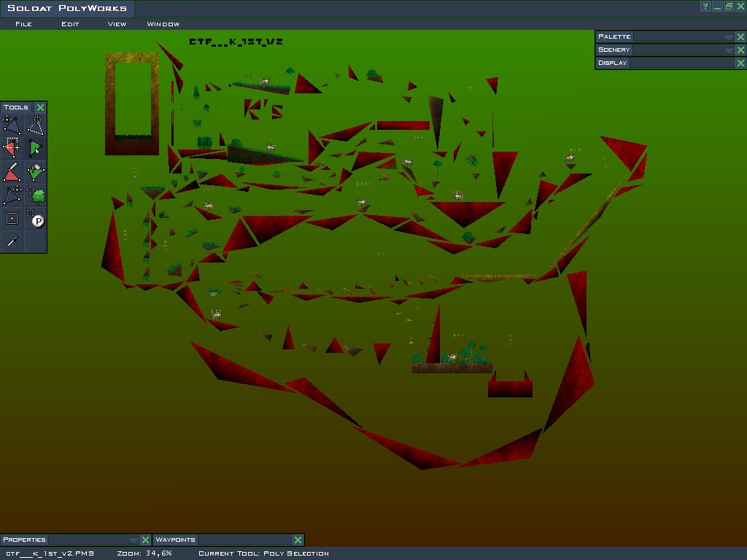Select the Objects square tool
This screenshot has height=560, width=747.
coord(12,218)
